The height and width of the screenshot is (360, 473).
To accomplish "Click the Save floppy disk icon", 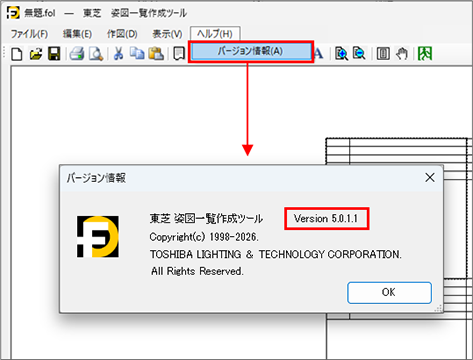I will 54,54.
